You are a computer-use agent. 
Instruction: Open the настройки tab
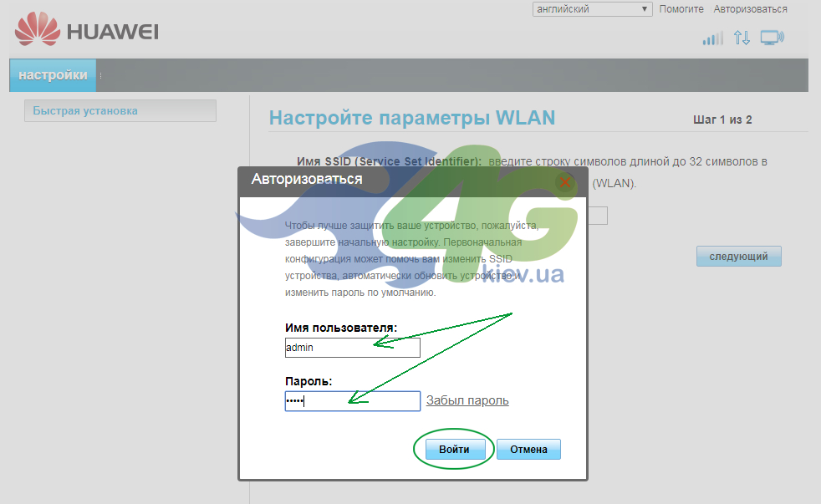coord(53,75)
